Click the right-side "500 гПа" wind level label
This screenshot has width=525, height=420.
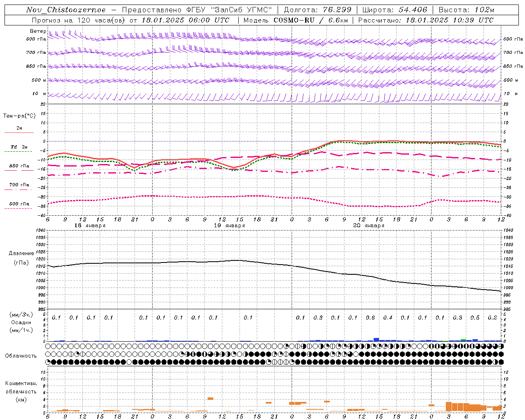(513, 39)
